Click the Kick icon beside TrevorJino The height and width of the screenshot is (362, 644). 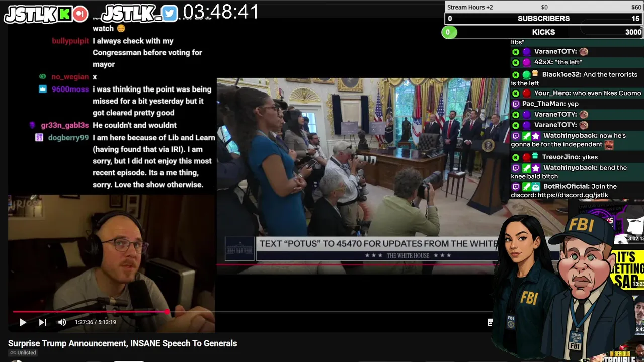[516, 157]
